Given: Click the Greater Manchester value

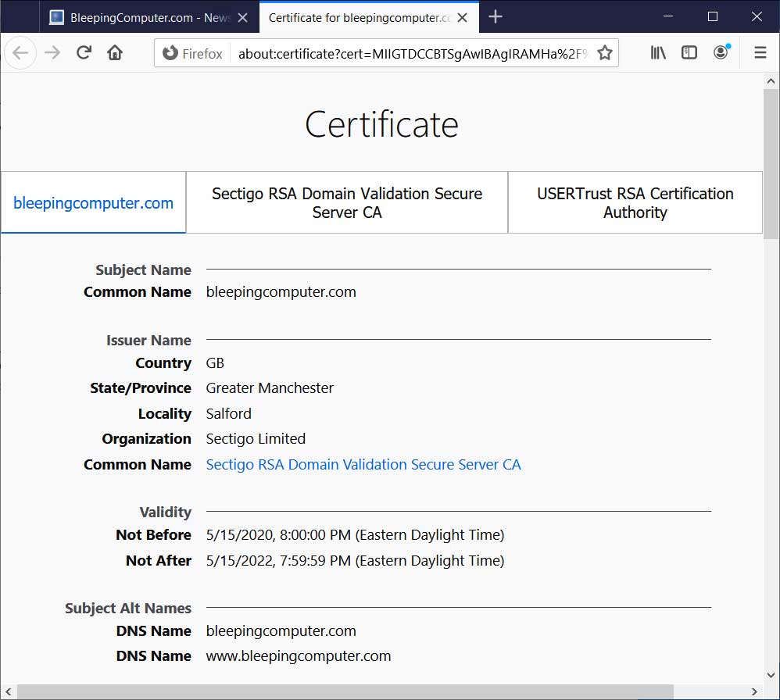Looking at the screenshot, I should coord(270,387).
